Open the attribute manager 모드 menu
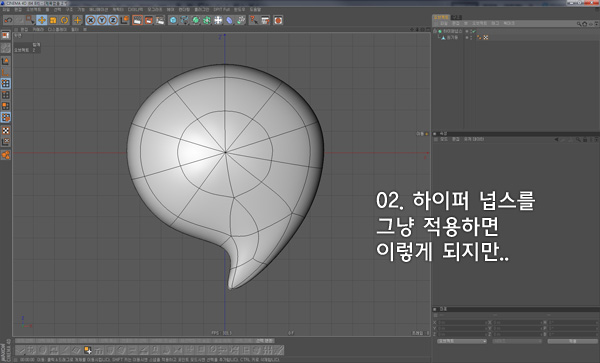 [443, 140]
